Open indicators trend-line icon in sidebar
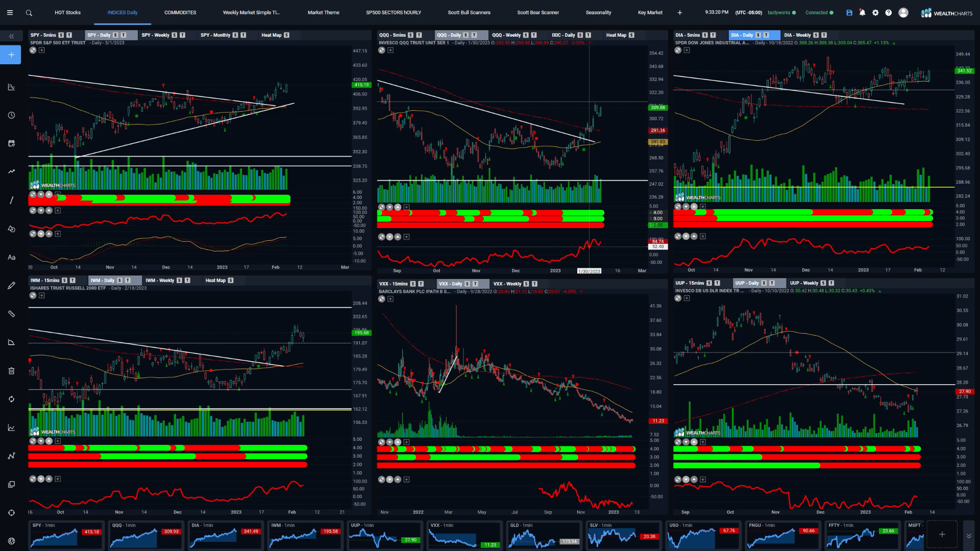The image size is (980, 551). pos(11,171)
